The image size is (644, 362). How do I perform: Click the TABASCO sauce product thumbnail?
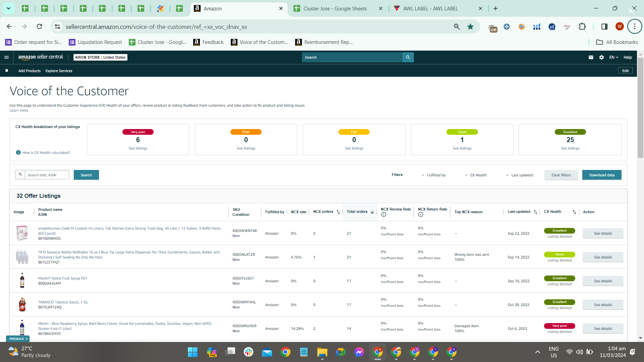[22, 305]
